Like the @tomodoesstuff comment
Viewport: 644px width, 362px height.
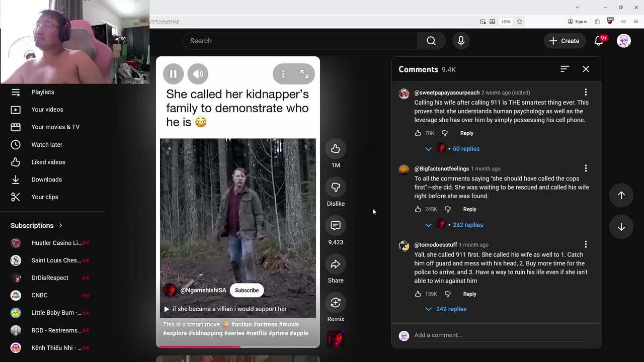click(418, 294)
